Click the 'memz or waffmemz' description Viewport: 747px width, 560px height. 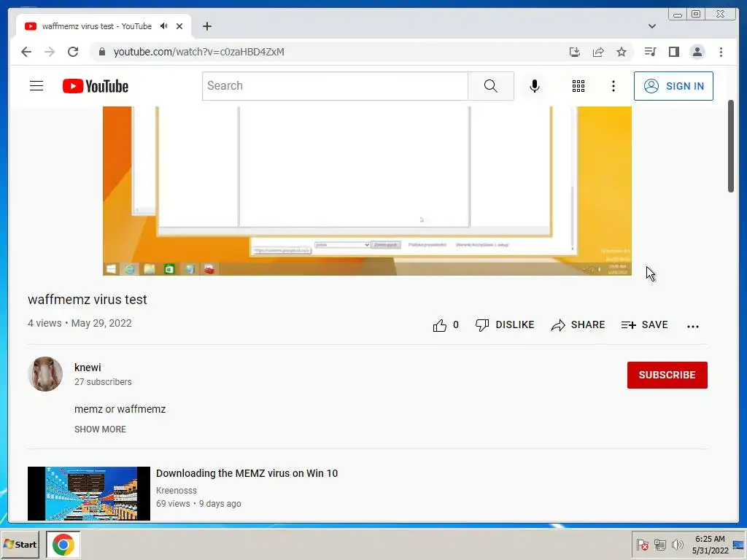[x=120, y=409]
